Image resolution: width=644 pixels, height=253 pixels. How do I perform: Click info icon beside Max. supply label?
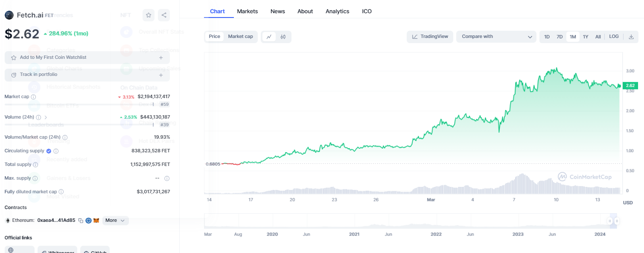(35, 178)
